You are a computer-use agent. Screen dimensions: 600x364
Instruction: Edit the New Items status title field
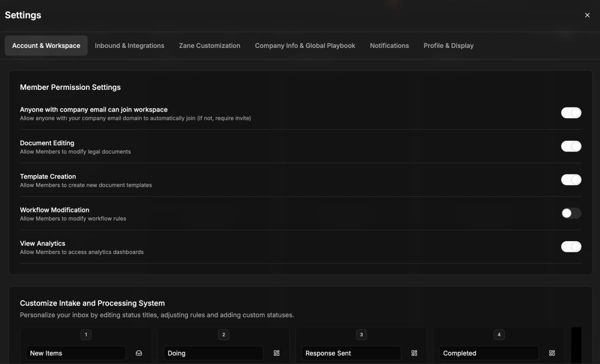[76, 353]
